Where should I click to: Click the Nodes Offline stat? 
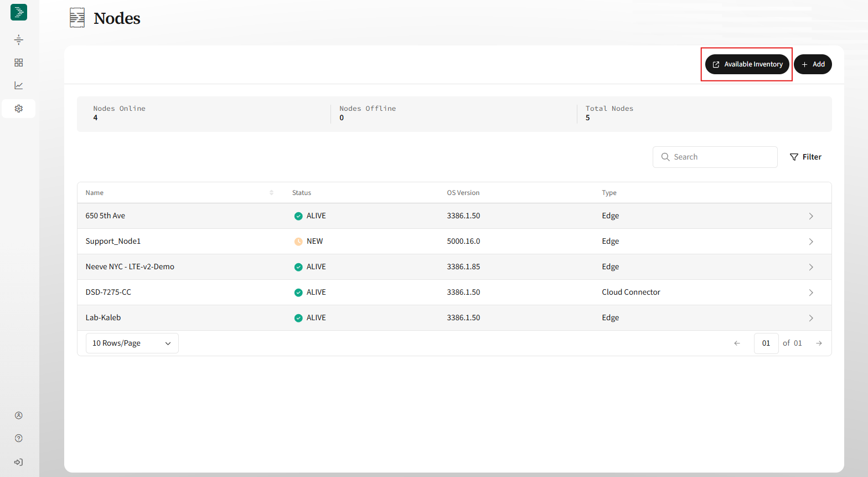point(368,113)
